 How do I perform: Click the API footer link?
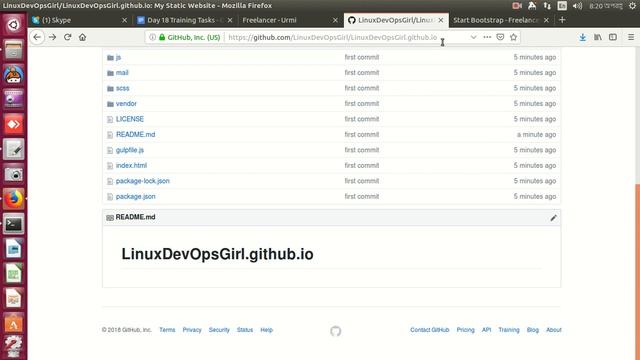pos(487,330)
